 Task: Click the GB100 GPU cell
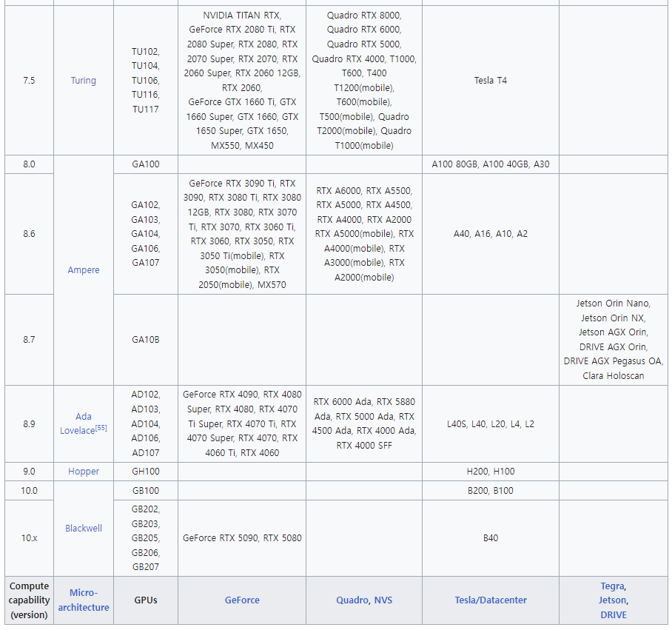point(146,490)
